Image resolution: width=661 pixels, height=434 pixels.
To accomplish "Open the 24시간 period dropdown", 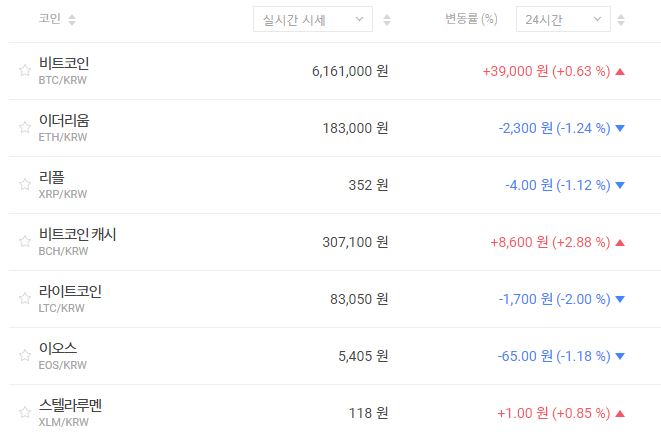I will [562, 19].
